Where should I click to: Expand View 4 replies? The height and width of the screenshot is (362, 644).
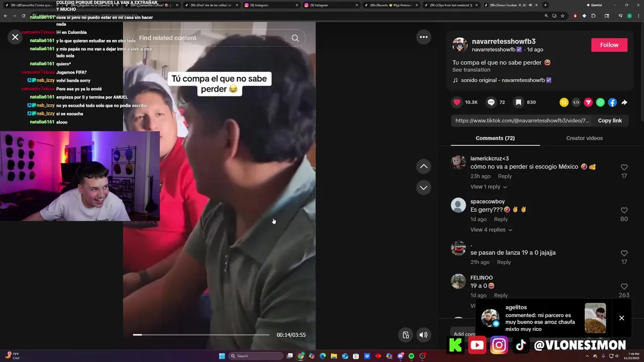click(491, 230)
